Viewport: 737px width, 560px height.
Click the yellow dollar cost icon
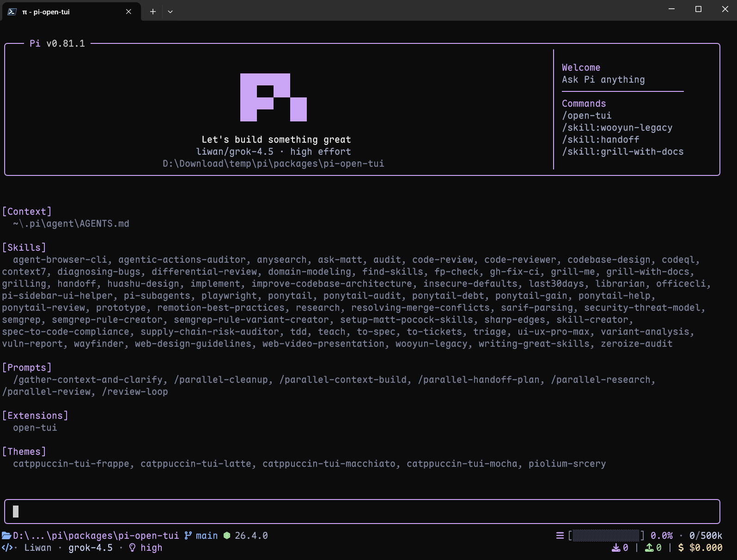(681, 548)
